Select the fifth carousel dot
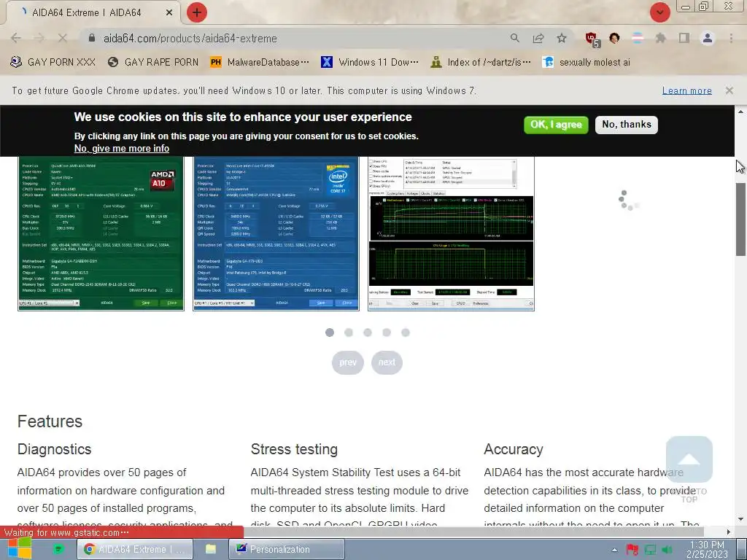747x560 pixels. pos(406,332)
